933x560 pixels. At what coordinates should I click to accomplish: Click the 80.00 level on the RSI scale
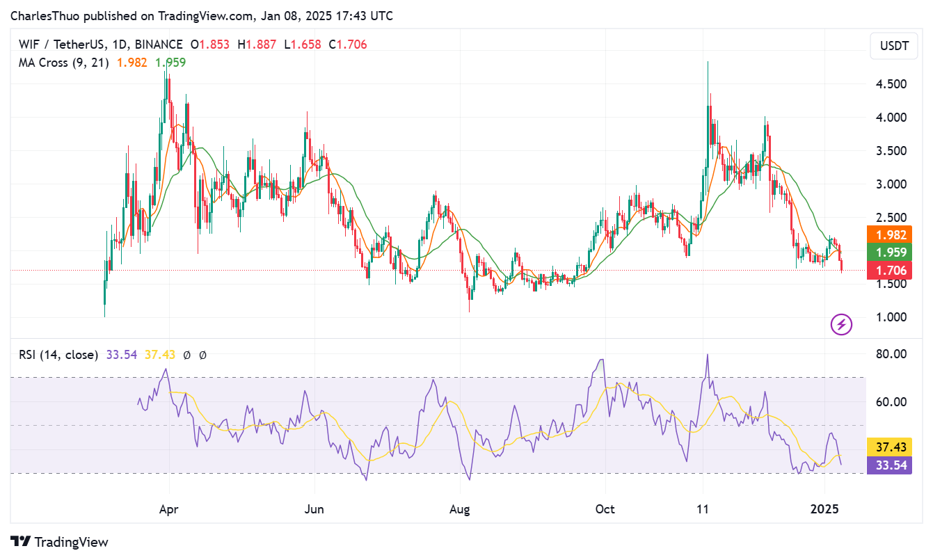coord(891,354)
